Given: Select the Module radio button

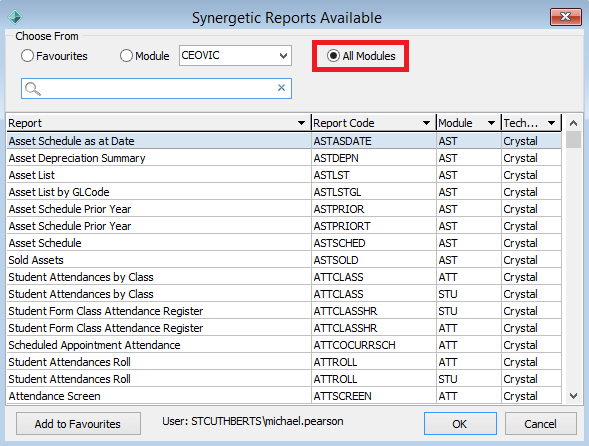Looking at the screenshot, I should coord(126,56).
